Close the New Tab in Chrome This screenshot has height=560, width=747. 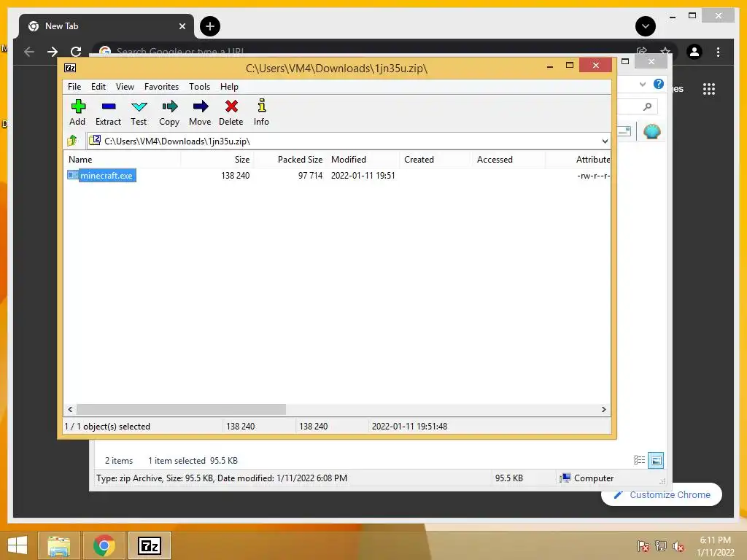click(182, 26)
